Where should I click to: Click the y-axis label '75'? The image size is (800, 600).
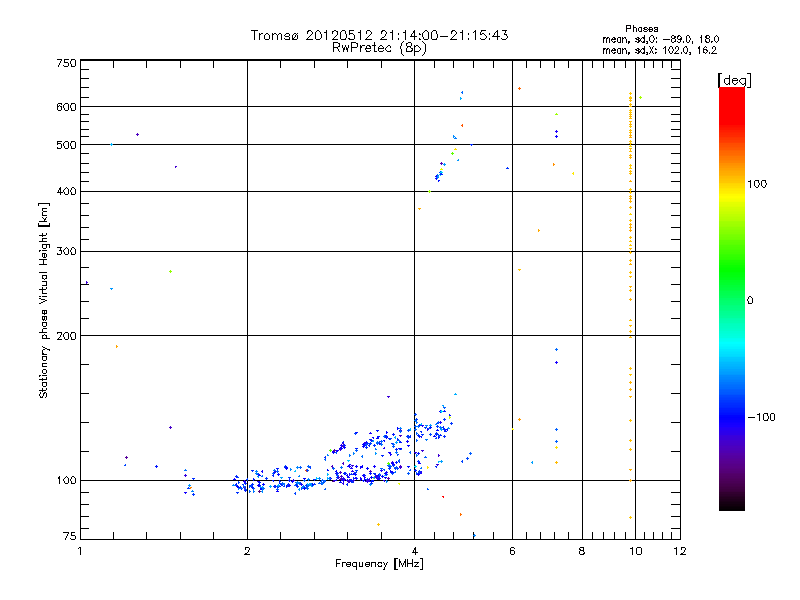pos(70,536)
